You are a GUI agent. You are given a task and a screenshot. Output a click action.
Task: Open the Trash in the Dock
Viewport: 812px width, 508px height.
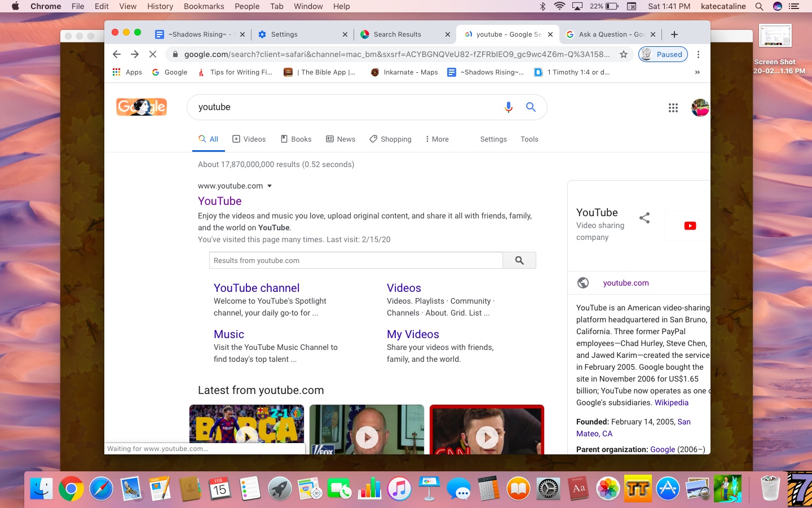(x=770, y=488)
